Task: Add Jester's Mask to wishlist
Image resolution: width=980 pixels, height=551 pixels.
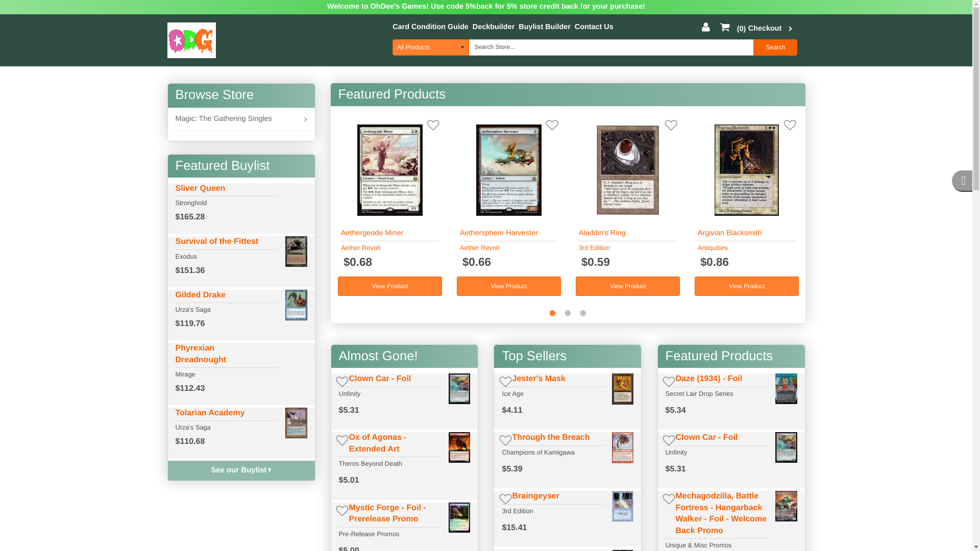Action: tap(505, 381)
